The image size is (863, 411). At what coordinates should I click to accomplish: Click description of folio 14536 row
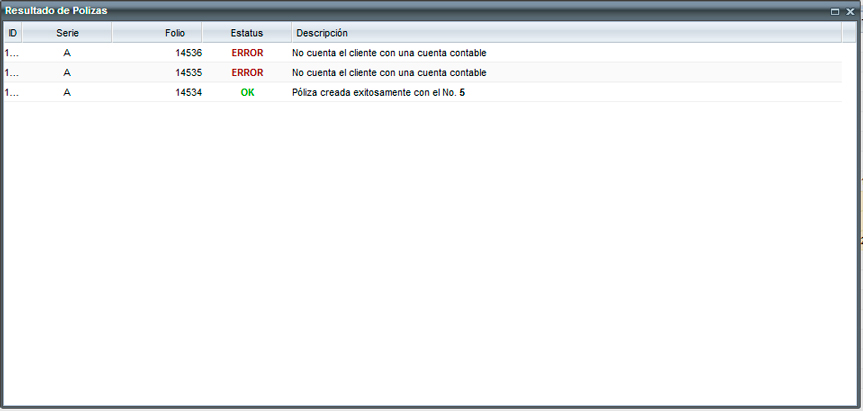tap(389, 53)
